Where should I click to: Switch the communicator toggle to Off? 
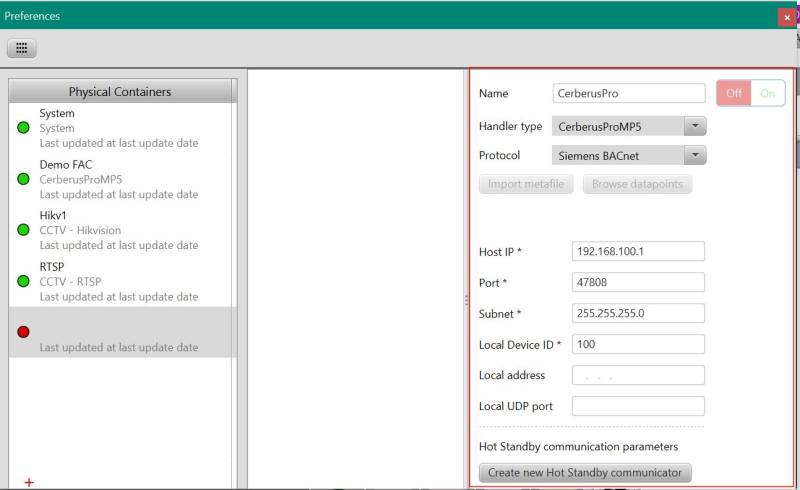[x=734, y=93]
